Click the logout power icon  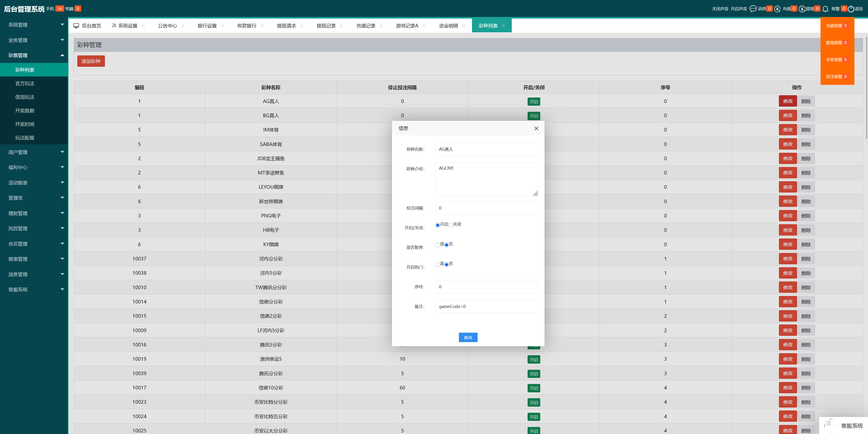point(851,9)
